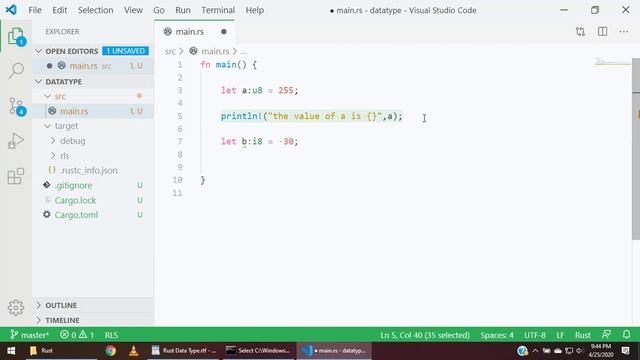This screenshot has width=640, height=360.
Task: Click the VS Code logo icon
Action: point(11,10)
